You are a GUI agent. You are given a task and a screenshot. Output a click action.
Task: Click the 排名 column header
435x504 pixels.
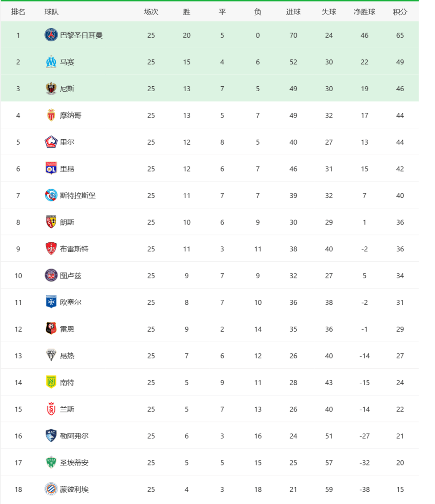click(x=18, y=12)
